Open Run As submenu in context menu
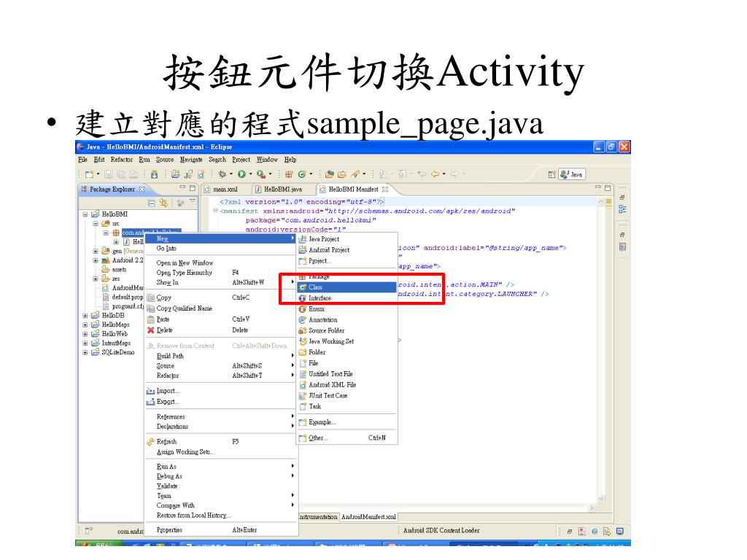The height and width of the screenshot is (560, 747). (220, 467)
